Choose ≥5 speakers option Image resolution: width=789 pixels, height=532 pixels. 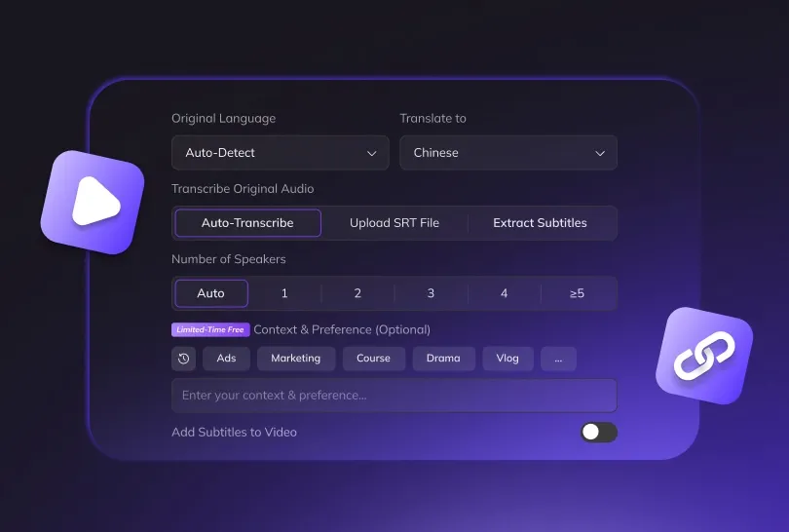point(578,293)
